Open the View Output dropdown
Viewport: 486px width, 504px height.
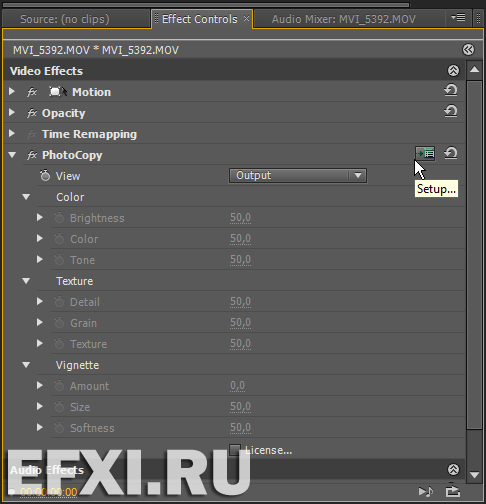298,175
